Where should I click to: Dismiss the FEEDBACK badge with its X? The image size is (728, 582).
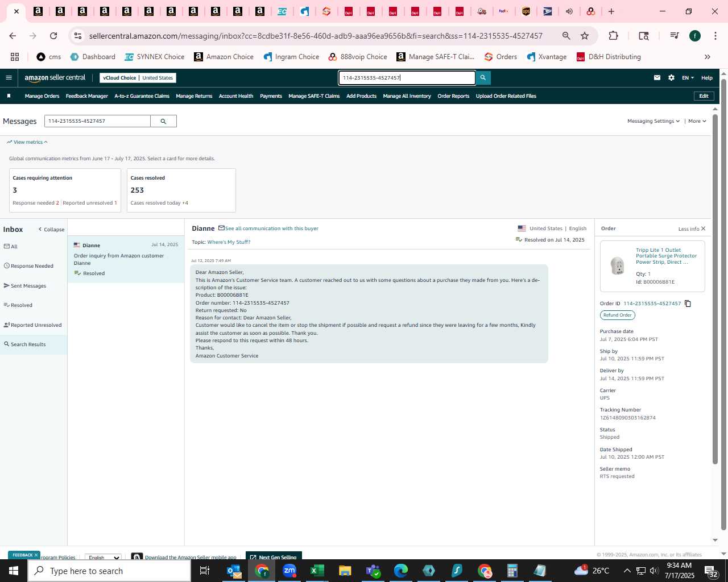pyautogui.click(x=36, y=555)
